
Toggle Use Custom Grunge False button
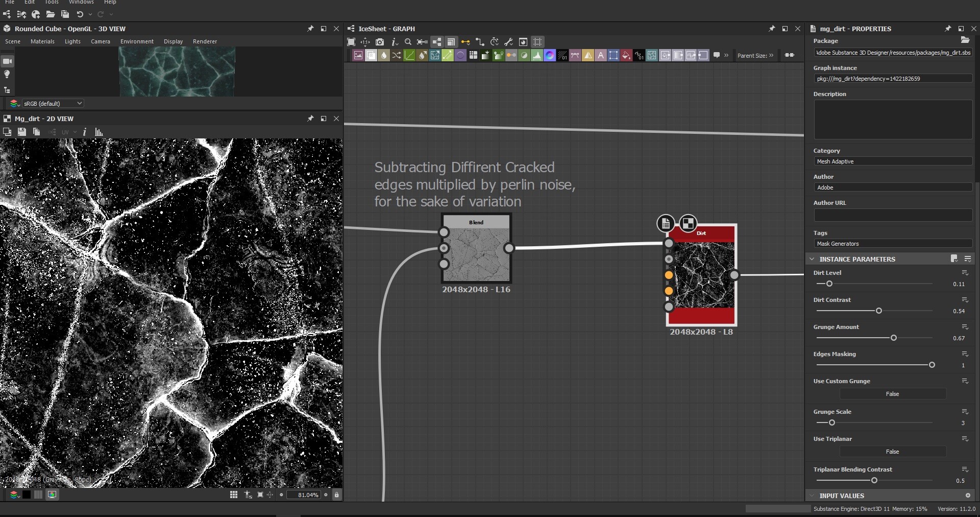pos(892,394)
